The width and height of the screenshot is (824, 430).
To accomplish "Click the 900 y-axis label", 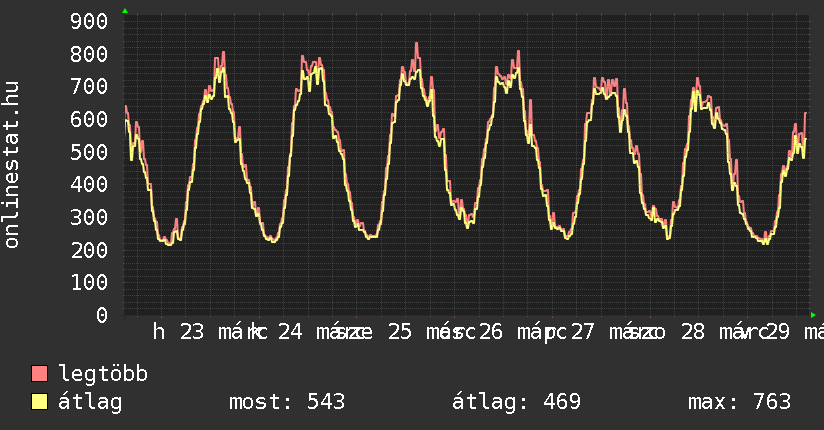I will (90, 22).
